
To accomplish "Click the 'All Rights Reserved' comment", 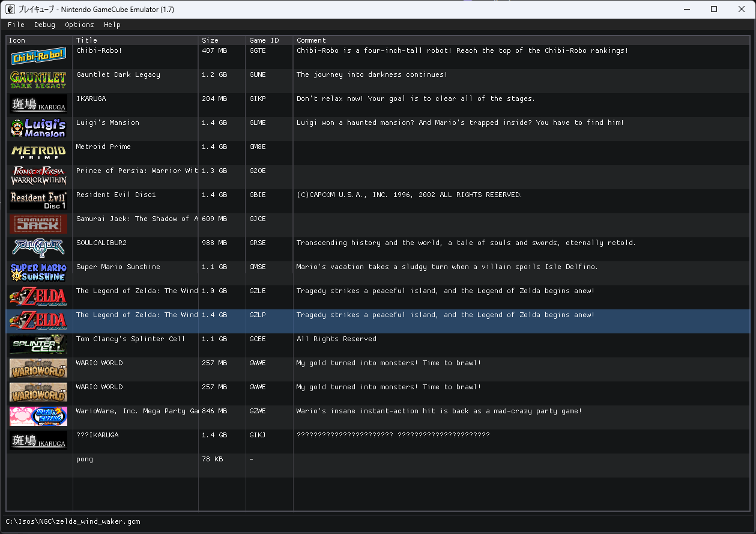I will click(336, 339).
